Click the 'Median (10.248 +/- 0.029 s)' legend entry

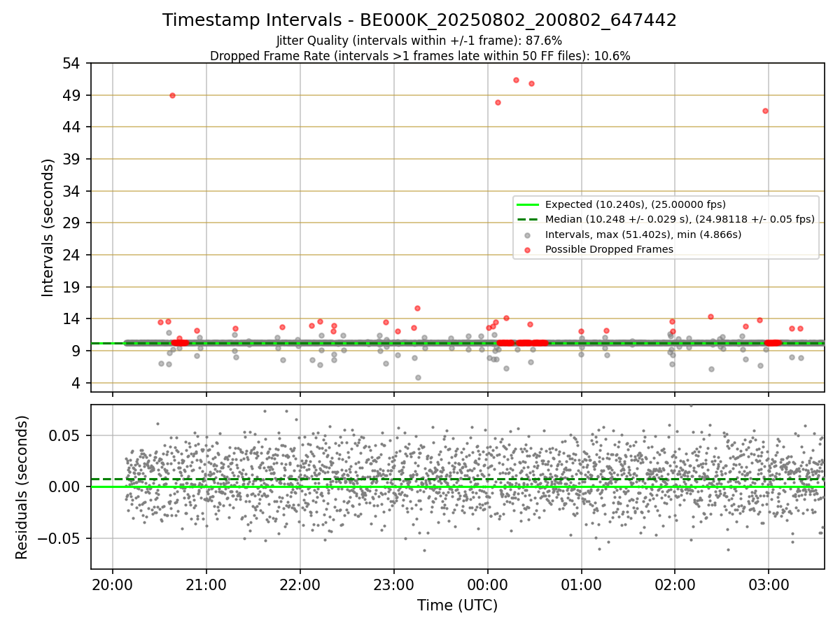[x=680, y=219]
